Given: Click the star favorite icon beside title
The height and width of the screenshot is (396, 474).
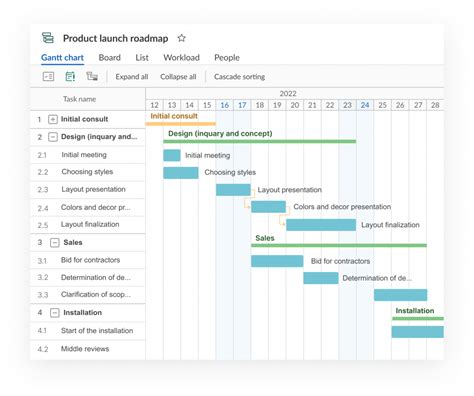Looking at the screenshot, I should (181, 38).
